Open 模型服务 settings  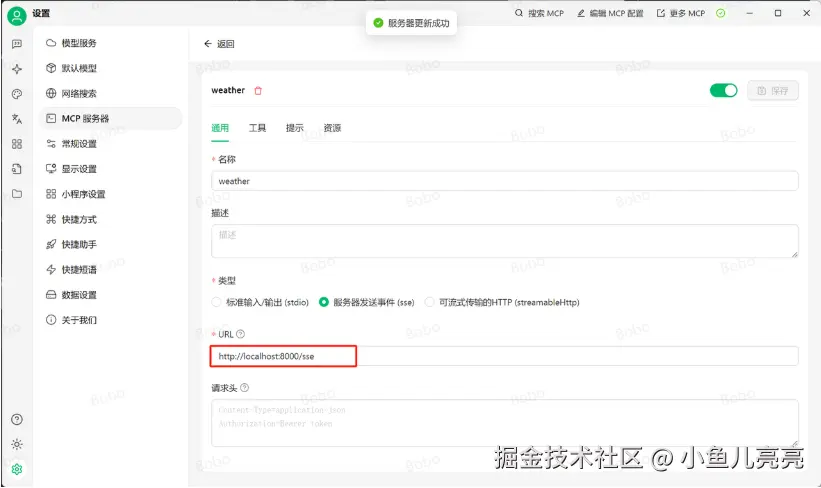pyautogui.click(x=110, y=43)
